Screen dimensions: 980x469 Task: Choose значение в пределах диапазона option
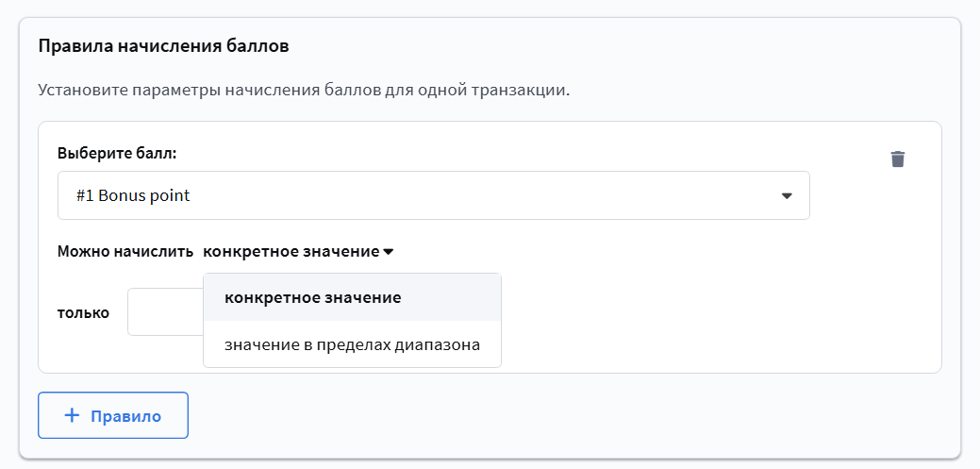pyautogui.click(x=353, y=344)
